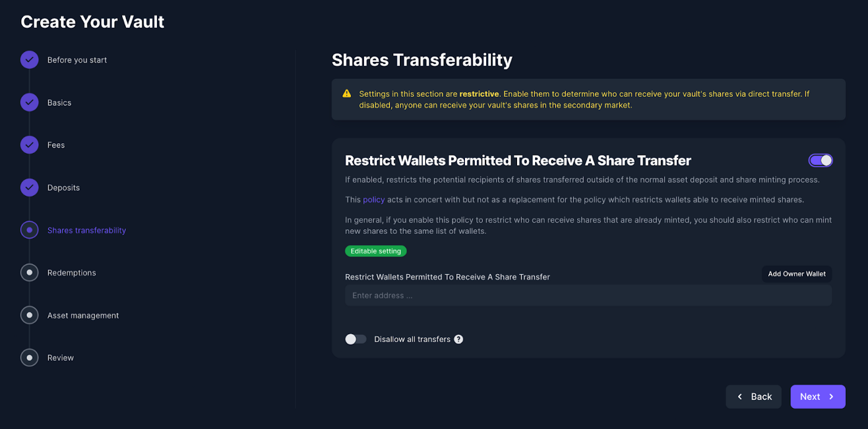868x429 pixels.
Task: Click the Deposits step checkmark icon
Action: [29, 187]
